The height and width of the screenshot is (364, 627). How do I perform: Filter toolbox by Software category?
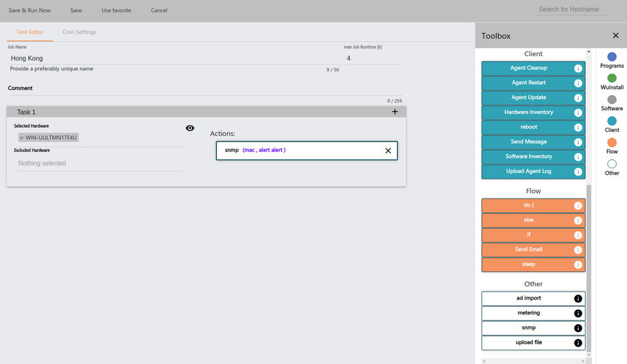pos(612,103)
